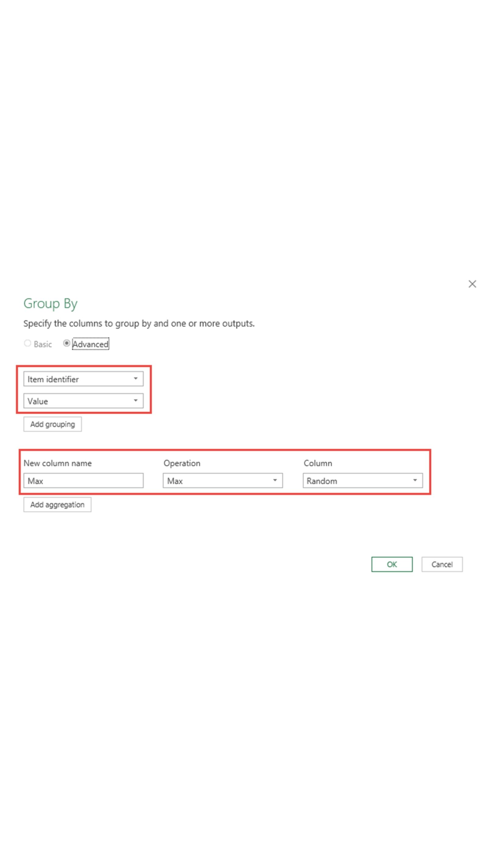The image size is (488, 868).
Task: Open the Value grouping dropdown
Action: (83, 401)
